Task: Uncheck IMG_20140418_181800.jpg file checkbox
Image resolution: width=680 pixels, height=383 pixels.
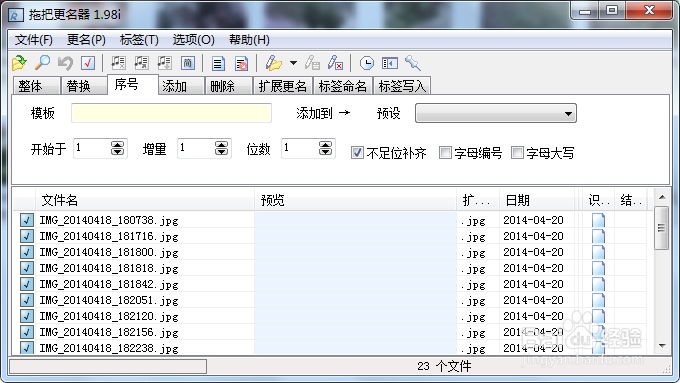Action: click(x=26, y=252)
